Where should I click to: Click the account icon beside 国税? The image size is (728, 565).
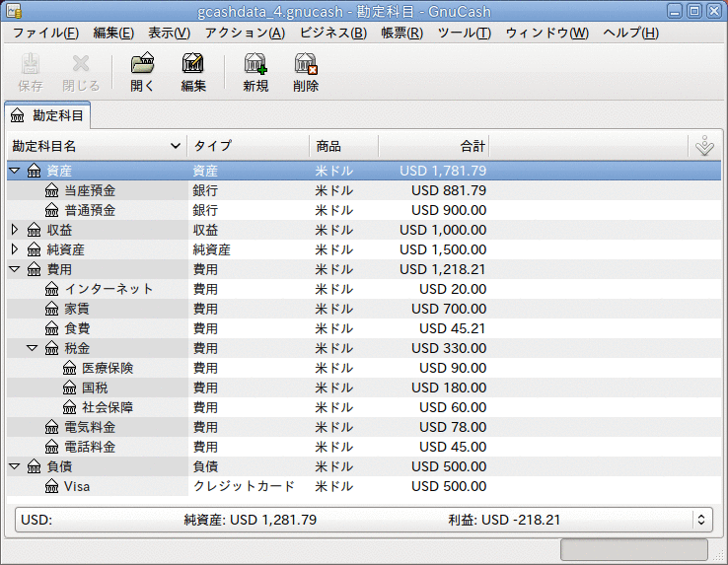(x=69, y=388)
